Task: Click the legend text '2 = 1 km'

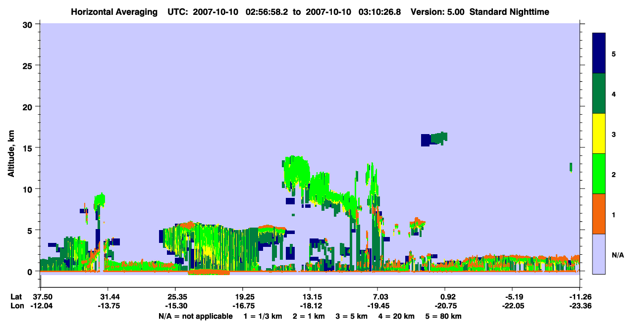Action: (x=309, y=316)
